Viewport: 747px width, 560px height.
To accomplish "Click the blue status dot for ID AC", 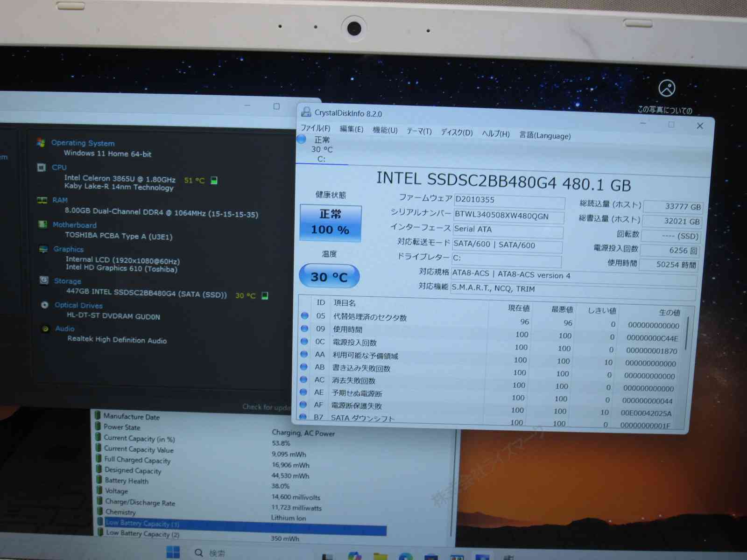I will 303,379.
